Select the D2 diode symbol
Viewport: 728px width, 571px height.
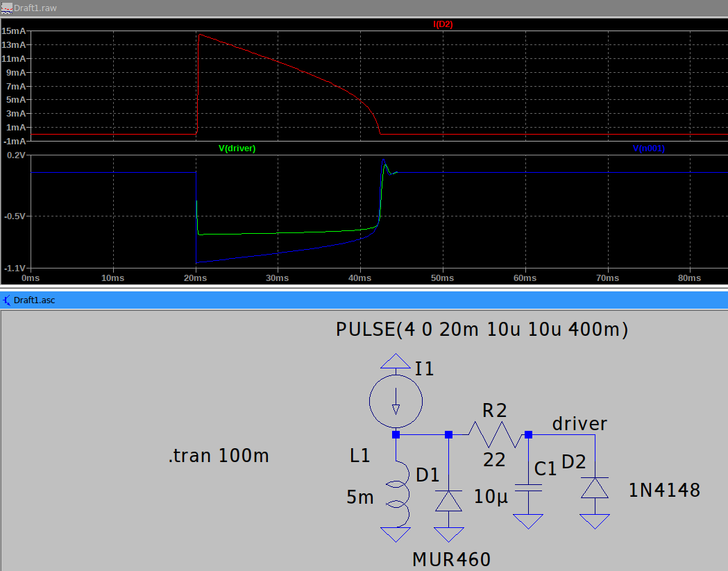pyautogui.click(x=595, y=488)
